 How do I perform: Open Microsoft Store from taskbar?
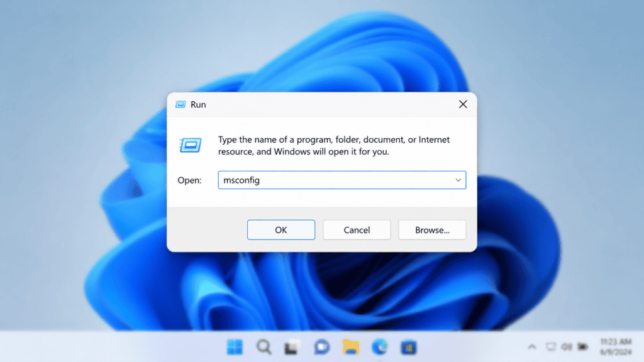click(409, 347)
